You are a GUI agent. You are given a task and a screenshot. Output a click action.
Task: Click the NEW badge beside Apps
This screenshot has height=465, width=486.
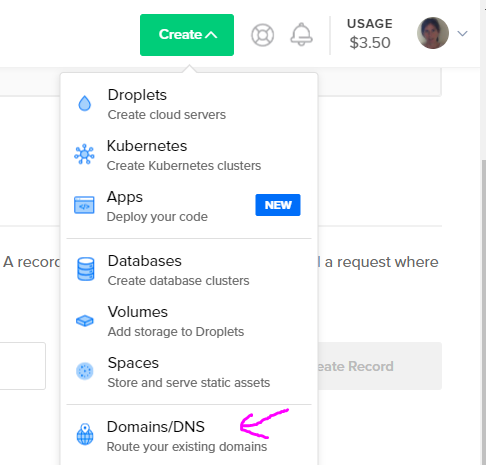pyautogui.click(x=278, y=205)
